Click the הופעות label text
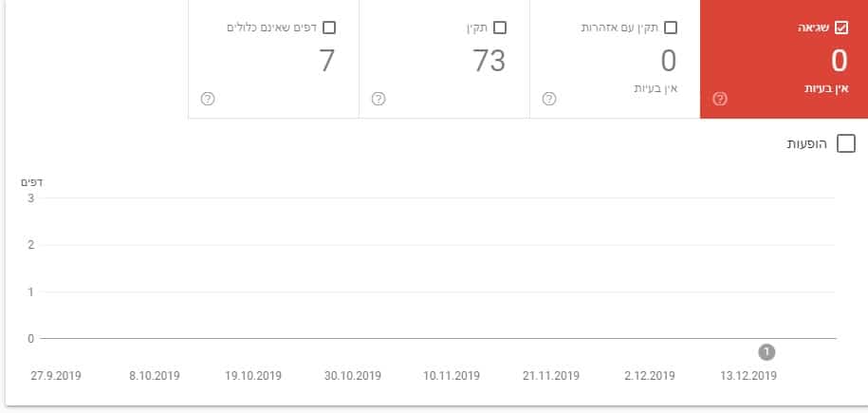 pos(806,144)
